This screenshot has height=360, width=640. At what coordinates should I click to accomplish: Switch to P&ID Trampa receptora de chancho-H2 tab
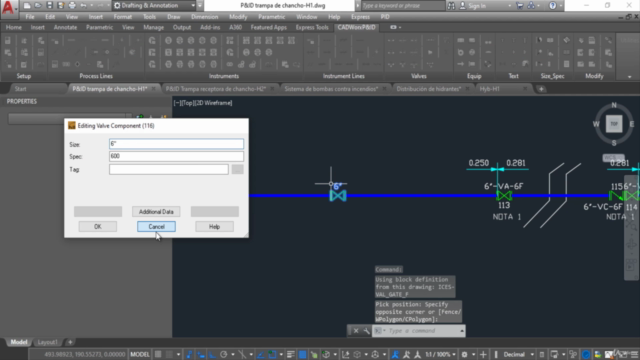point(216,89)
